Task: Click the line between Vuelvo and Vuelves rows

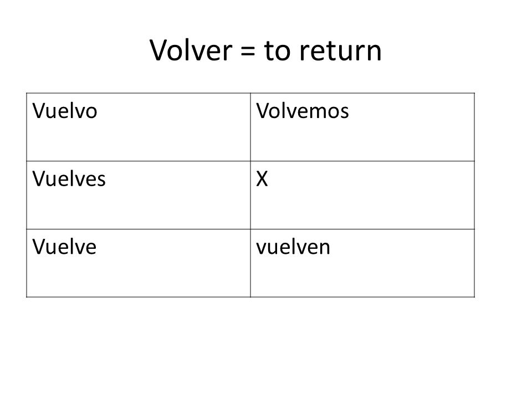Action: (x=250, y=161)
